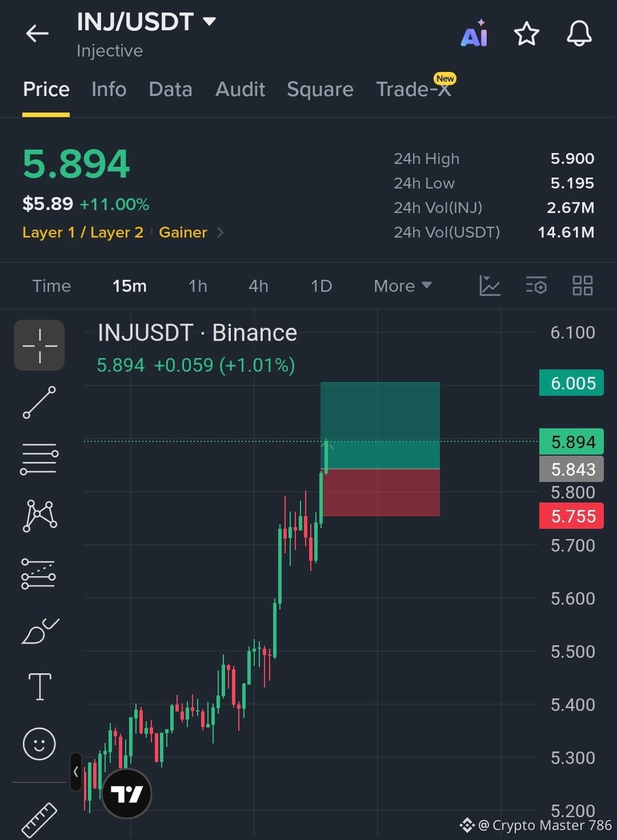Screen dimensions: 617x840
Task: Select the horizontal lines Fibonacci tool
Action: 39,459
